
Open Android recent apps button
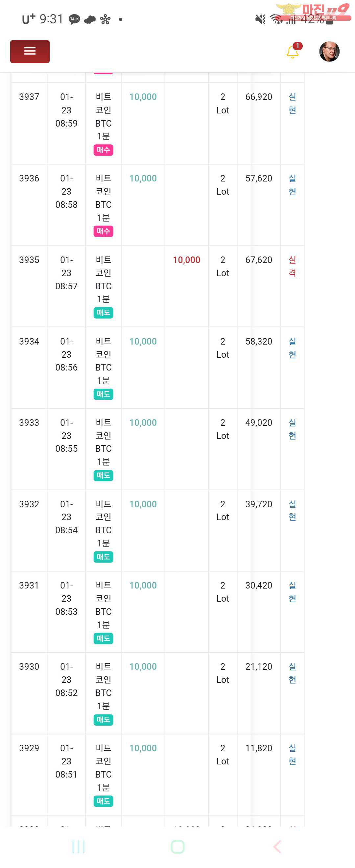coord(78,846)
